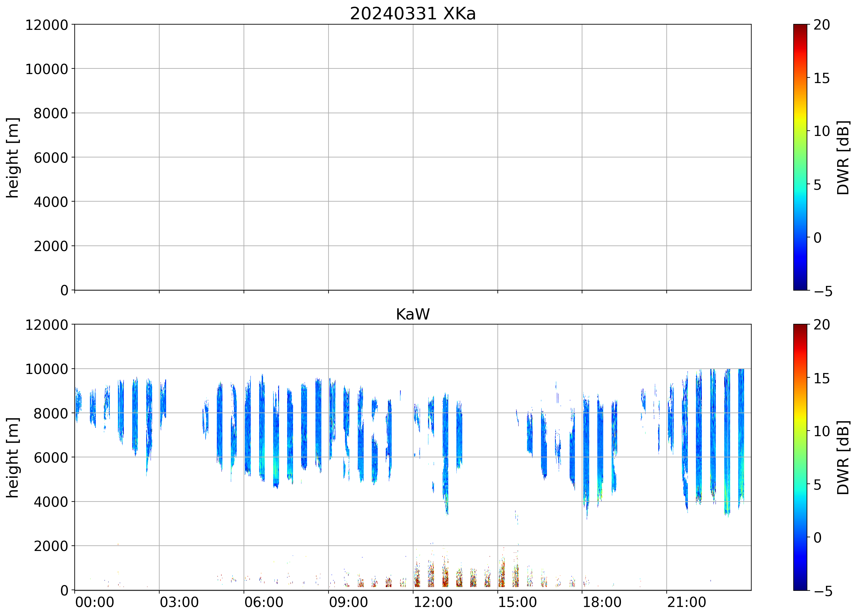Click the 00:00 time axis label
This screenshot has height=616, width=858.
95,602
